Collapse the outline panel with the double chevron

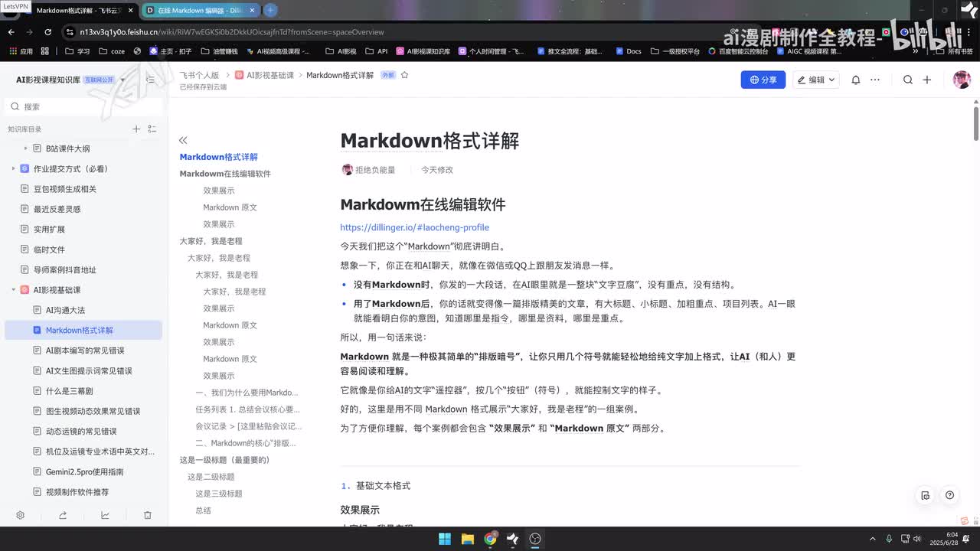[183, 140]
